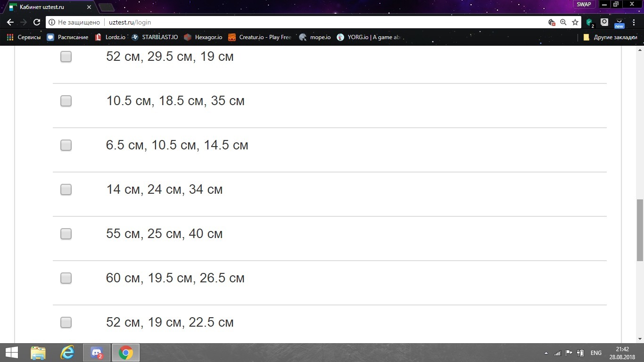Show hidden system tray icons arrow
Image resolution: width=644 pixels, height=362 pixels.
[546, 353]
